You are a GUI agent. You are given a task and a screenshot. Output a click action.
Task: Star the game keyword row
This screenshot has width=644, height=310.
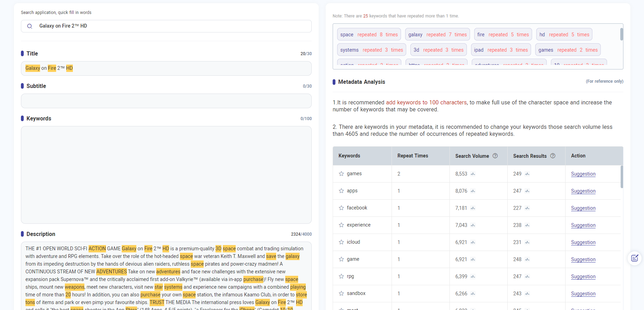click(x=341, y=259)
